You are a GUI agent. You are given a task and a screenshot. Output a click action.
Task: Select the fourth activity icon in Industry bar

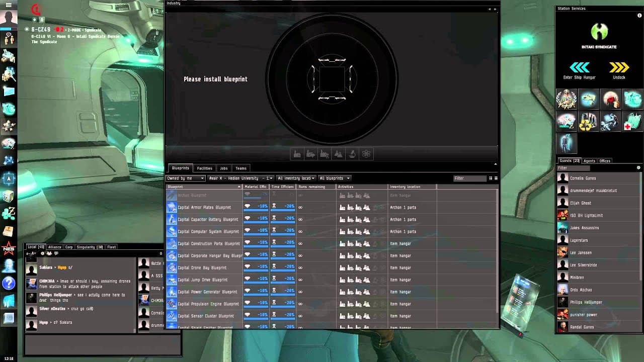pyautogui.click(x=339, y=154)
